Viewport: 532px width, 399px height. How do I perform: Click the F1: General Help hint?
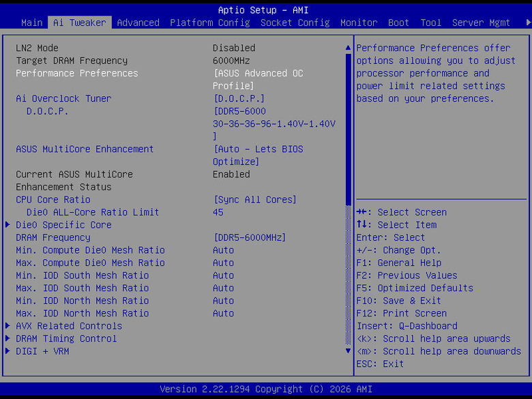399,263
